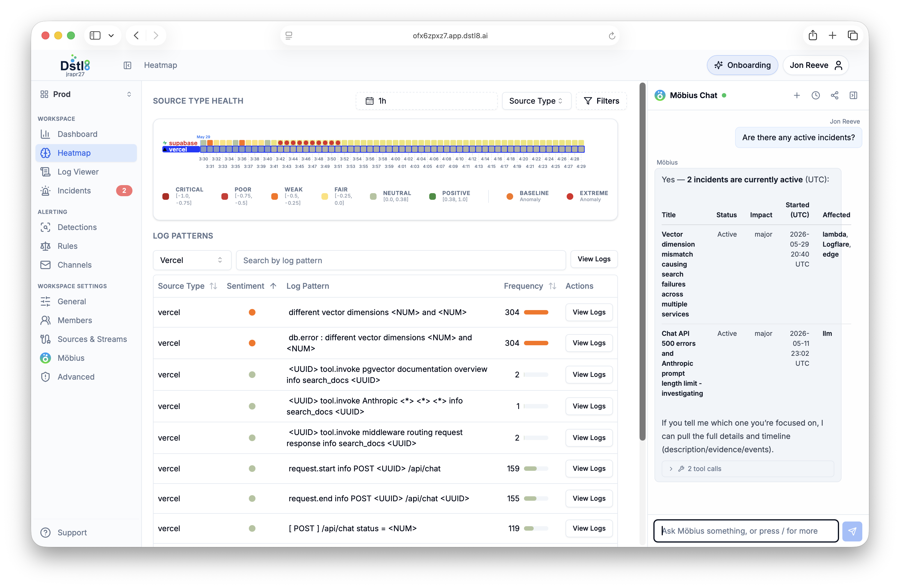
Task: Expand the 2 tool calls section
Action: coord(748,469)
